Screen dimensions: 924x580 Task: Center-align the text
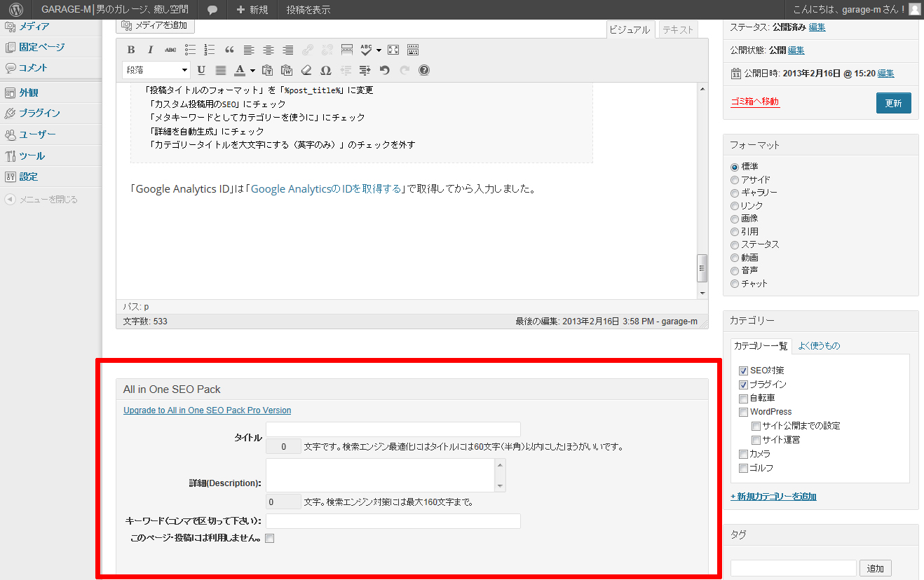tap(269, 50)
